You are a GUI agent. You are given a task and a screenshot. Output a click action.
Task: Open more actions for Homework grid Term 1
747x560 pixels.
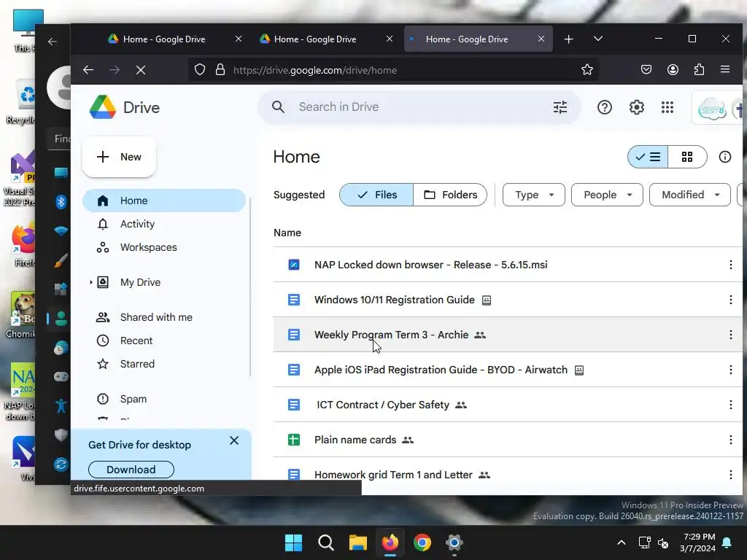tap(730, 475)
